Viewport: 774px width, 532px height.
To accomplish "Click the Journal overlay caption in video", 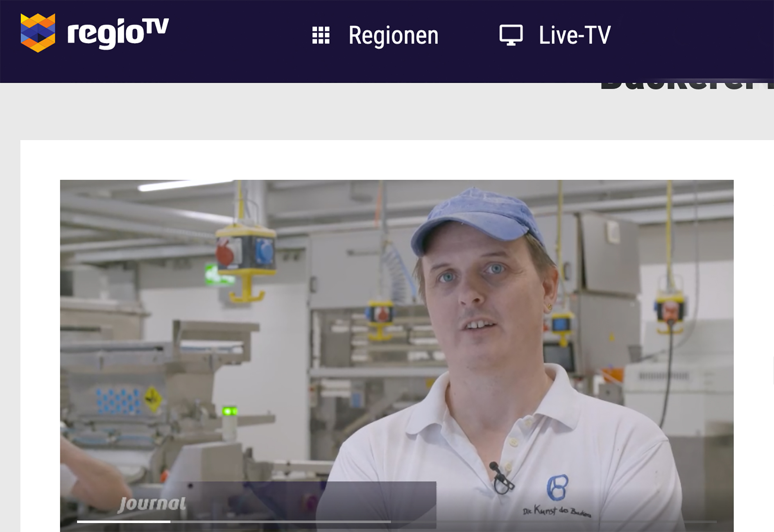I will (x=152, y=504).
